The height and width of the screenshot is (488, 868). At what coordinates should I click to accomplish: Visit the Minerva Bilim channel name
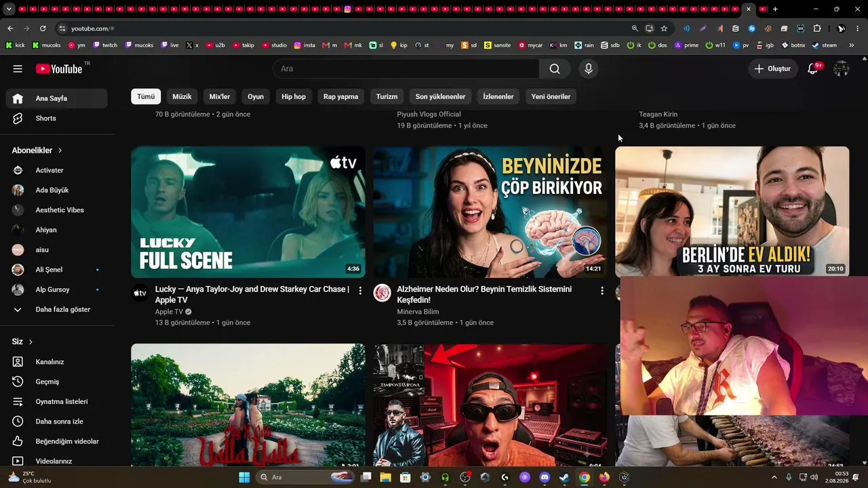[x=418, y=312]
